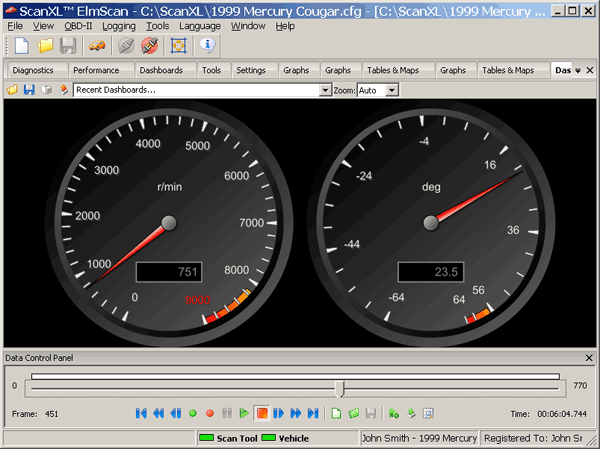Click the red disconnect plug icon

click(149, 46)
